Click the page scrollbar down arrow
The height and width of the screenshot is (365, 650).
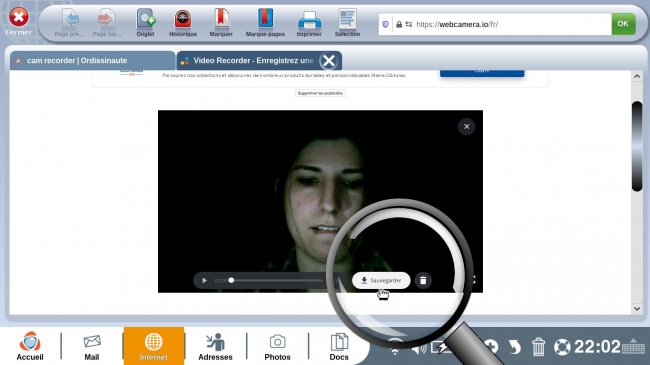(x=637, y=308)
